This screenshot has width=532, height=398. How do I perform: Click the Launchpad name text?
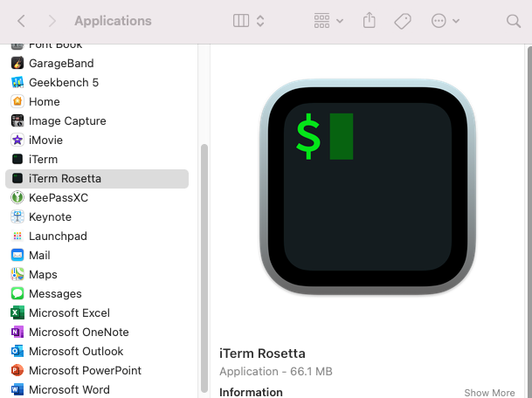(x=58, y=237)
